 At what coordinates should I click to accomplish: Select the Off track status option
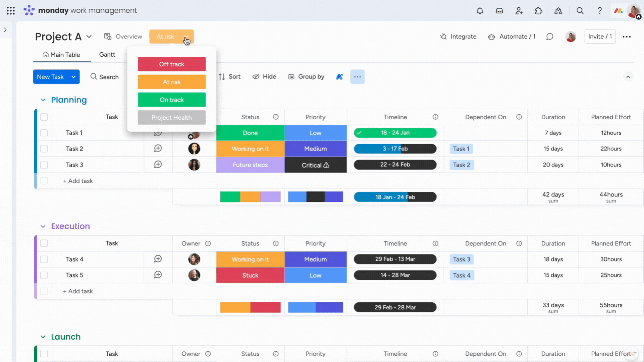pos(172,64)
